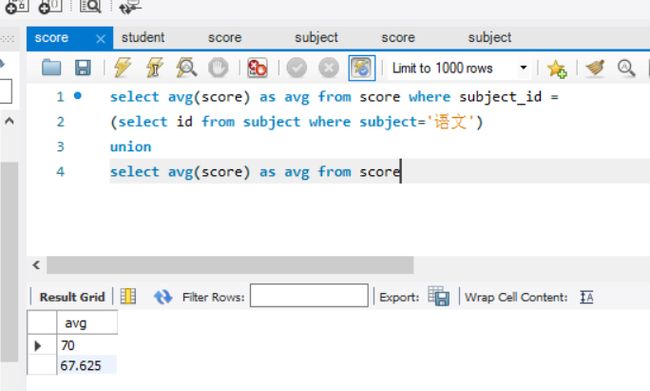Click the up arrow of the left panel scrollbar
The image size is (650, 391).
click(9, 121)
